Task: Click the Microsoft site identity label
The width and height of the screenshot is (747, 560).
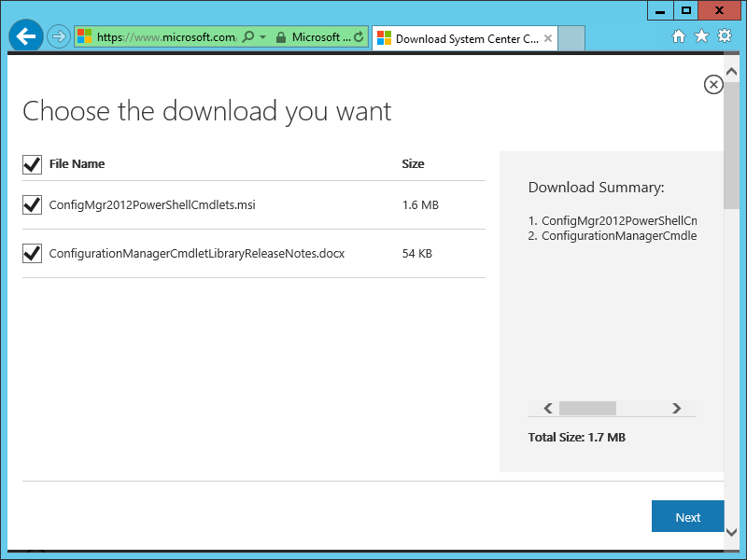Action: [321, 37]
